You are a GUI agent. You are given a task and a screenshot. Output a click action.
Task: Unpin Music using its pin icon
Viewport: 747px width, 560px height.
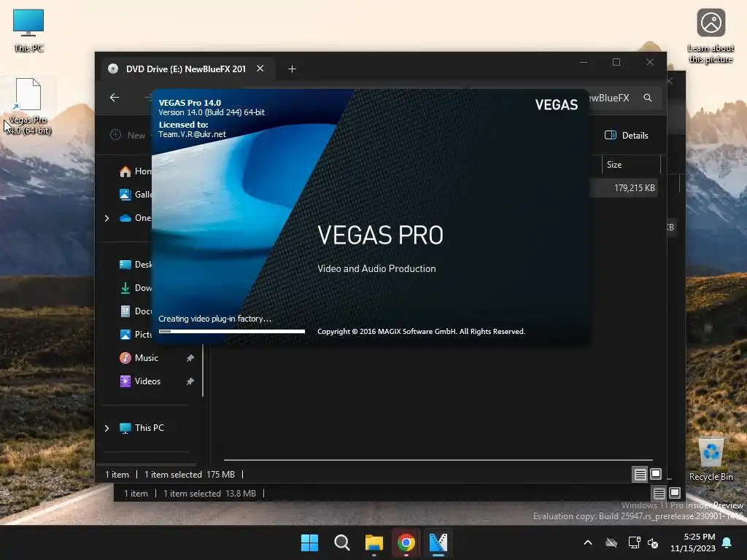[190, 358]
